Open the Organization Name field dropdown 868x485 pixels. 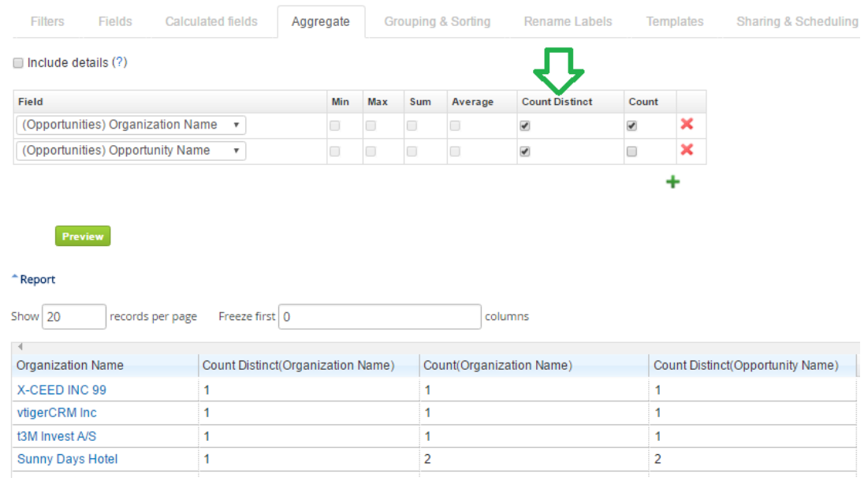[131, 125]
